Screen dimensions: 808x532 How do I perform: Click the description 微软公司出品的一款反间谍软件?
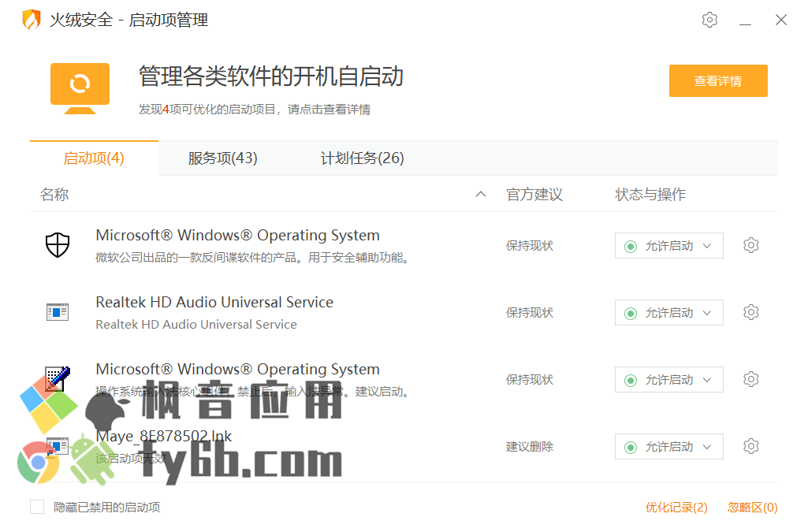[252, 257]
